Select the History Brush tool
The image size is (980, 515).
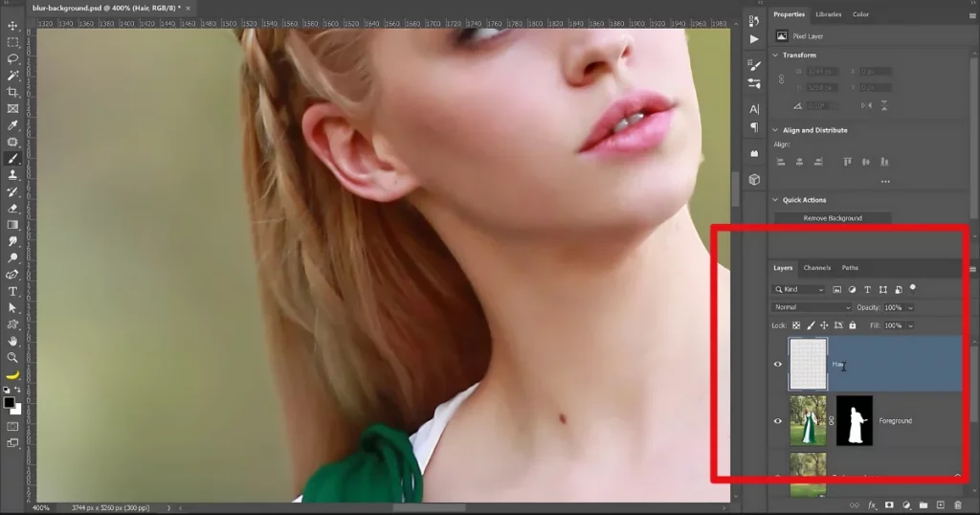pyautogui.click(x=12, y=191)
